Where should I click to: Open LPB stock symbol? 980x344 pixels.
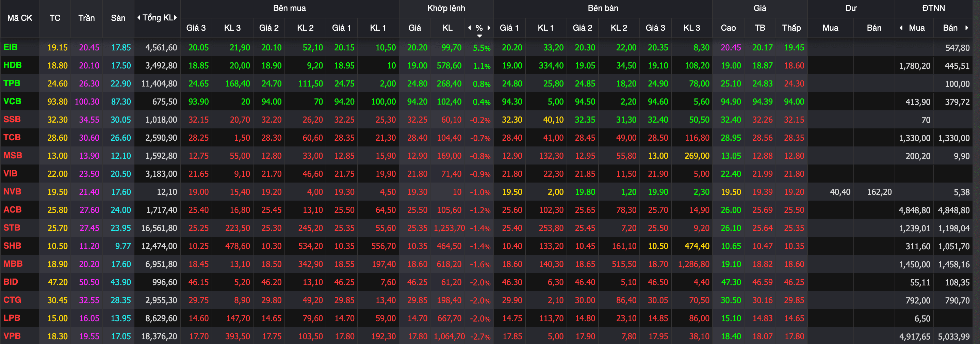click(x=12, y=318)
